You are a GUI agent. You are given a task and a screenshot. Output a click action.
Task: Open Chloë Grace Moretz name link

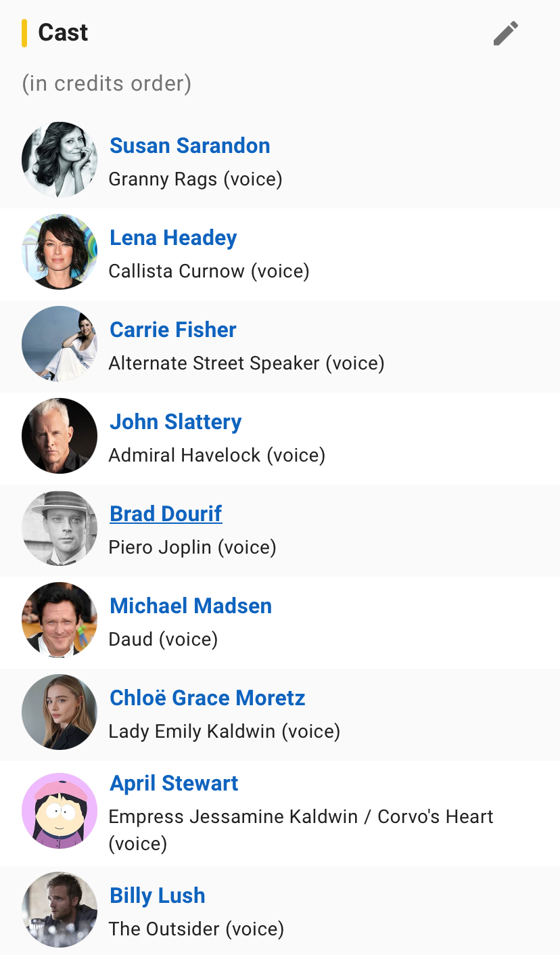tap(208, 698)
